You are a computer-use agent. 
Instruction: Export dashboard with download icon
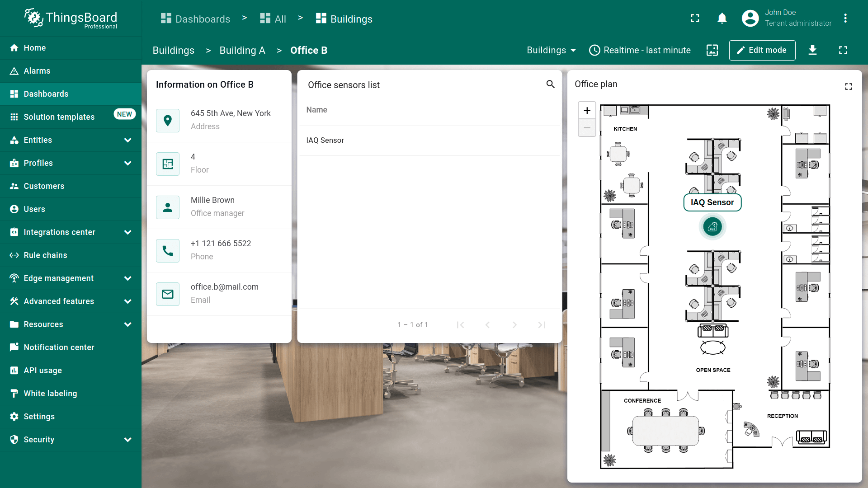[x=812, y=50]
